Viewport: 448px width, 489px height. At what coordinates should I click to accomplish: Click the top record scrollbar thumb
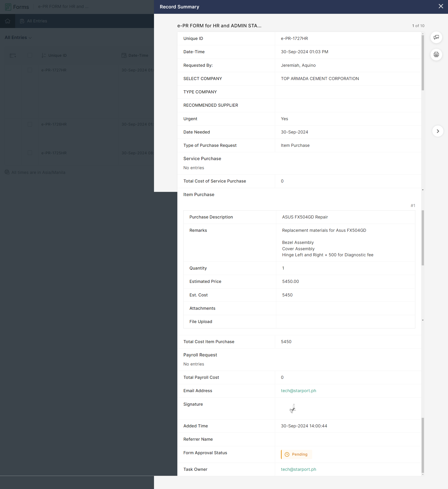(423, 63)
